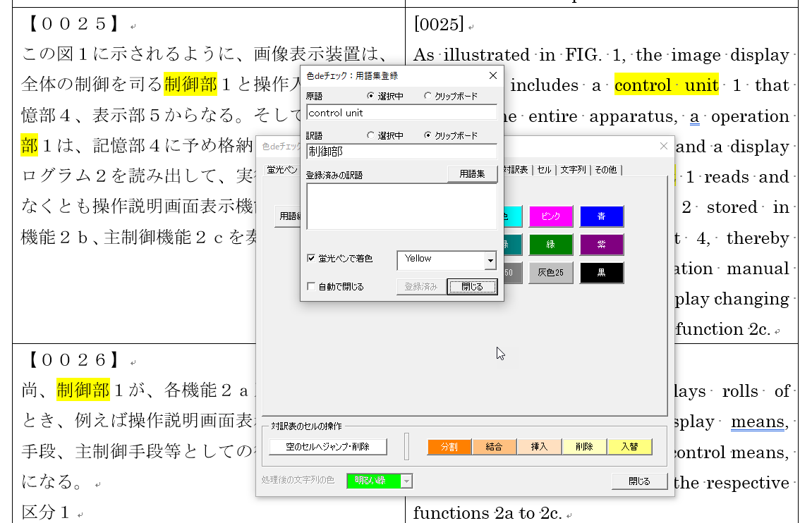Select 選択中 radio for 訳語
Image resolution: width=812 pixels, height=523 pixels.
click(x=372, y=135)
